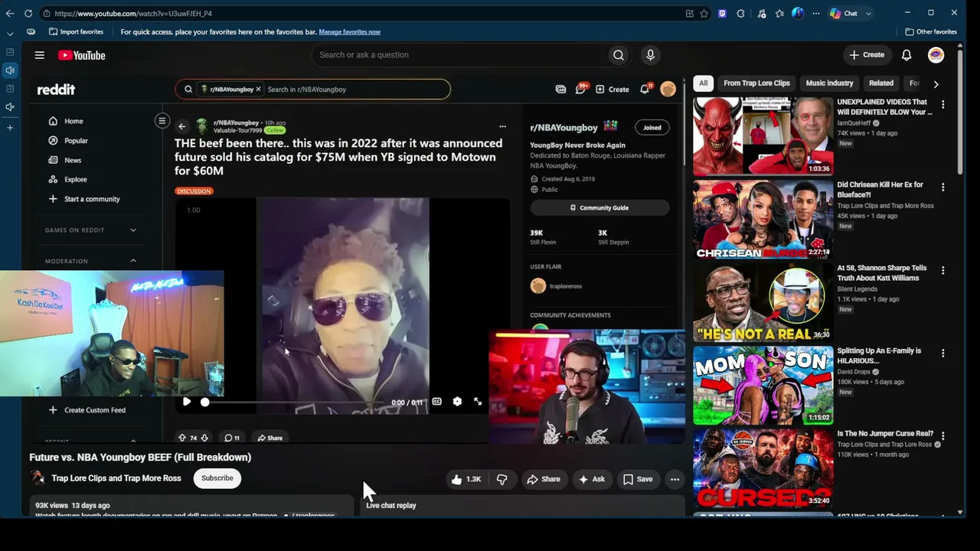Open the Reddit post comments

(x=232, y=438)
